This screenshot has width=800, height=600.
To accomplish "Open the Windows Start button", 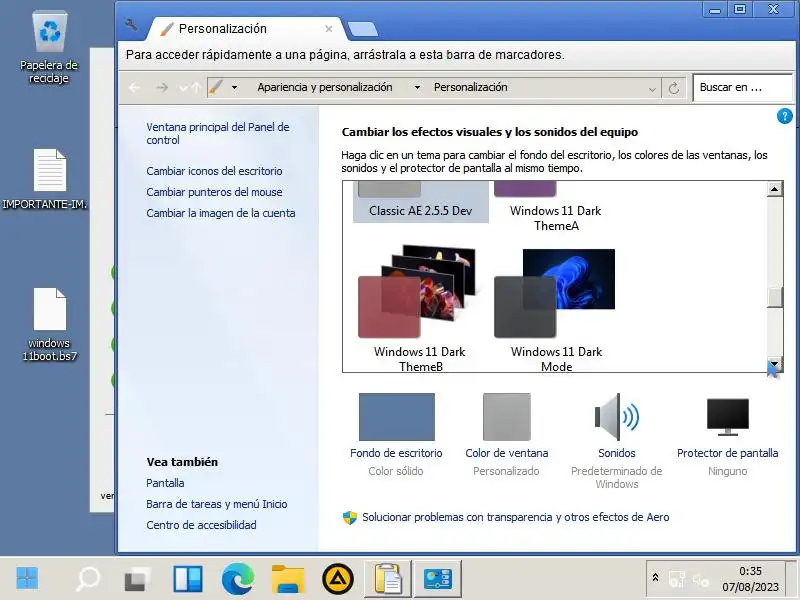I will pos(27,579).
